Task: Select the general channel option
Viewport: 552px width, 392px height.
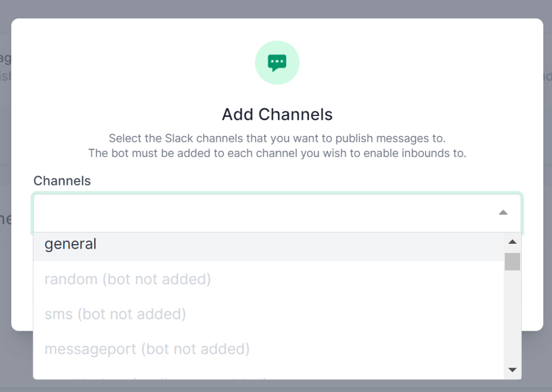Action: click(71, 244)
